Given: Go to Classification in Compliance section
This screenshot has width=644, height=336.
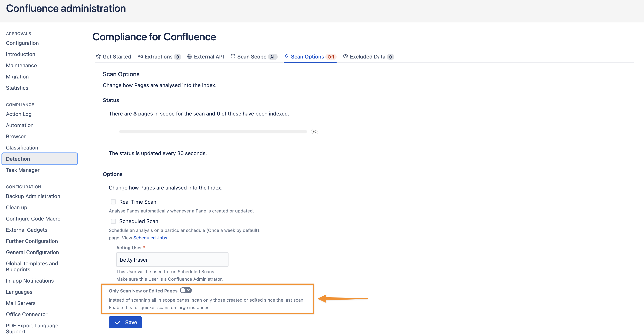Looking at the screenshot, I should point(22,148).
